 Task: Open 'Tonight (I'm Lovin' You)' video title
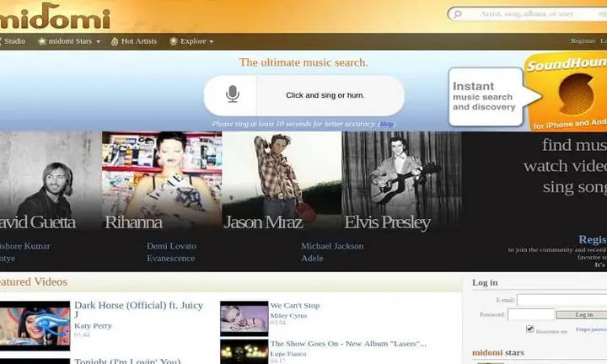pyautogui.click(x=127, y=361)
